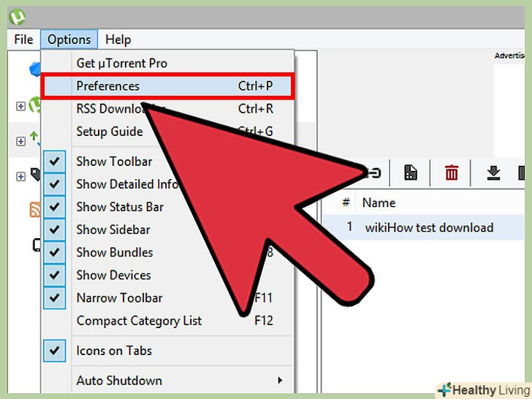Image resolution: width=532 pixels, height=399 pixels.
Task: Expand the Auto Shutdown submenu arrow
Action: [x=280, y=380]
